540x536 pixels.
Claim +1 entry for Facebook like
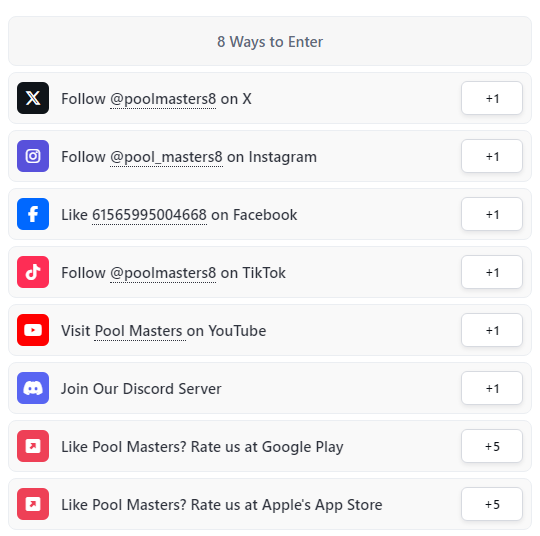tap(492, 214)
